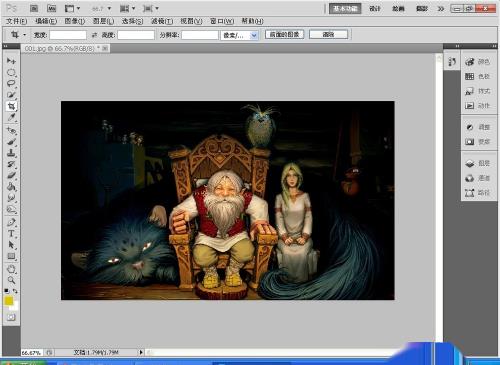Select the Pen tool
The width and height of the screenshot is (500, 365).
click(11, 222)
